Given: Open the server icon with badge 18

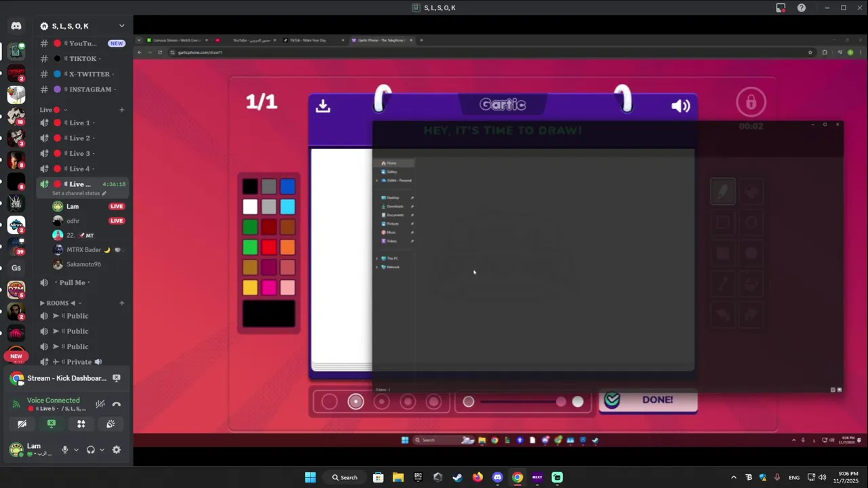Looking at the screenshot, I should pyautogui.click(x=16, y=116).
